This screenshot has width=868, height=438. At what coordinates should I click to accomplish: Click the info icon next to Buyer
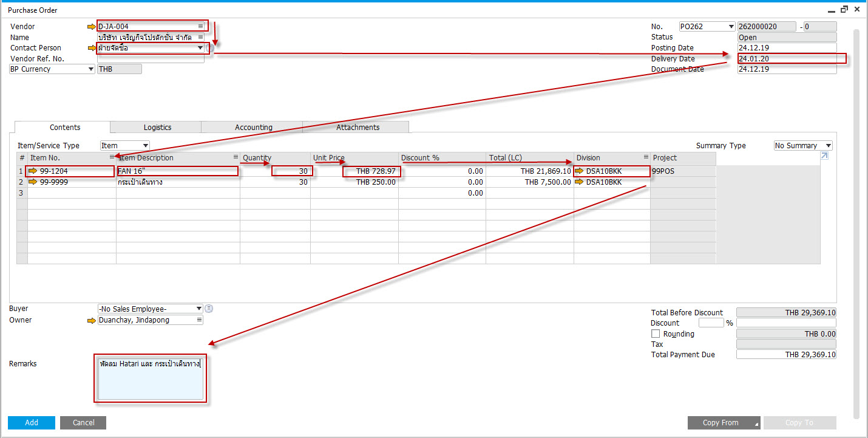click(x=209, y=309)
